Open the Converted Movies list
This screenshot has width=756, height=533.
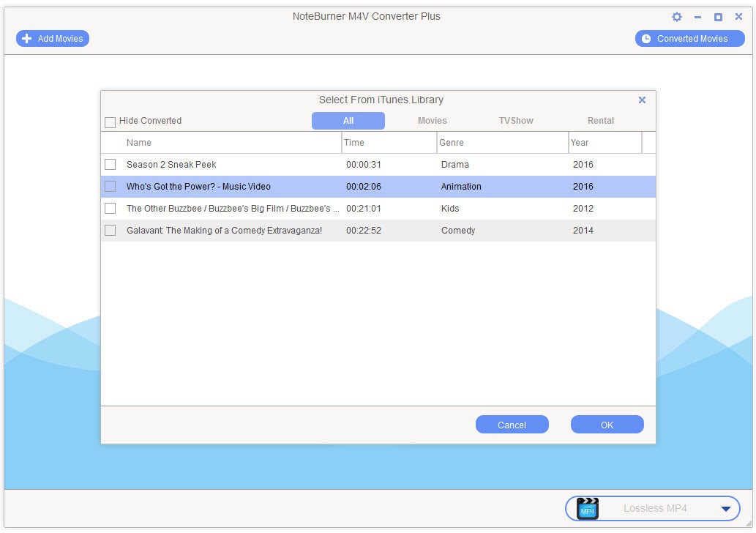(x=689, y=39)
